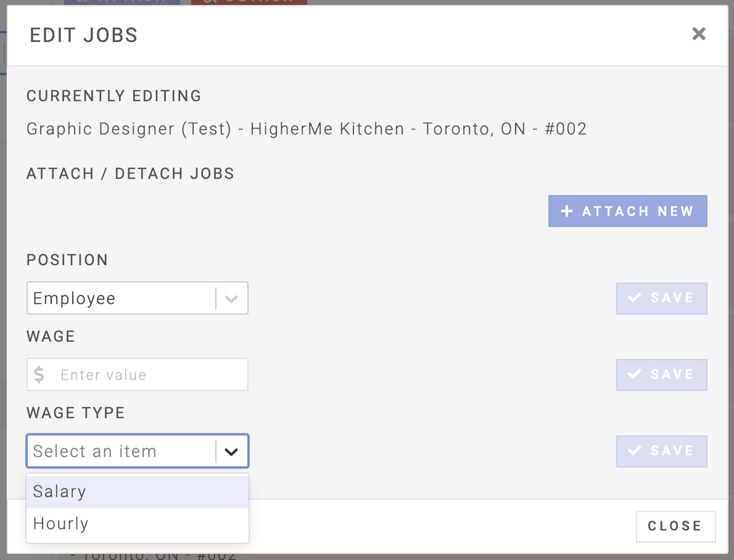Click the Position dropdown chevron arrow
Screen dimensions: 734x560
231,299
